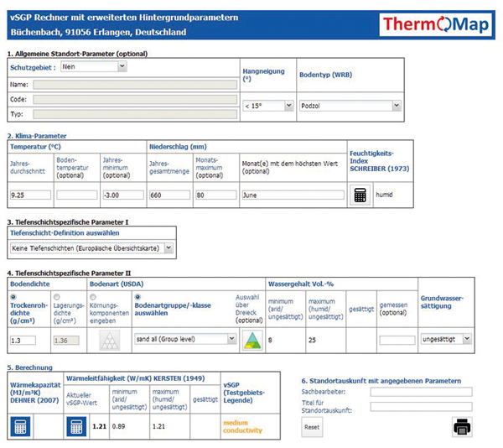Click the Jahresdurchschnitt field showing 9.25
This screenshot has height=448, width=503.
point(30,195)
